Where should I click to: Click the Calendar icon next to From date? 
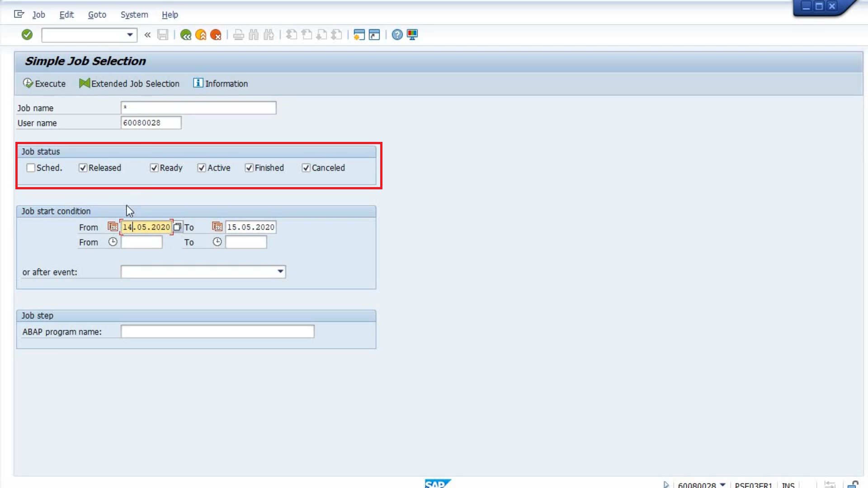click(x=113, y=226)
